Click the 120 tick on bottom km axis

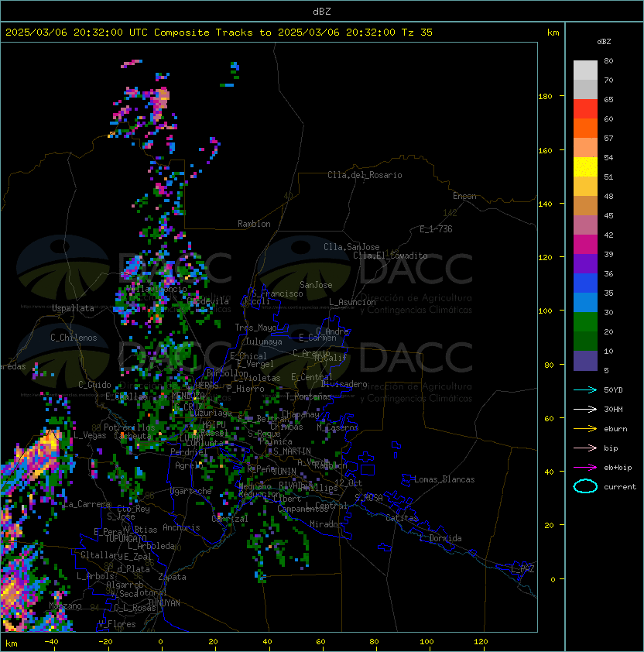481,642
